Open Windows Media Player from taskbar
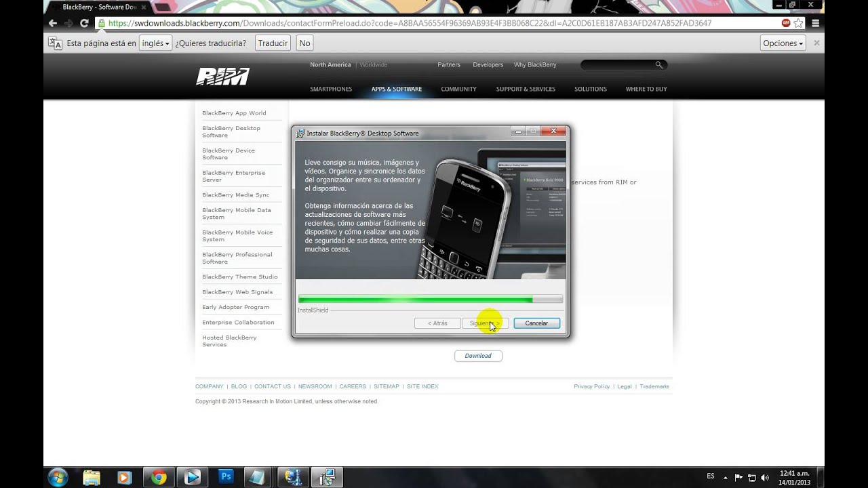The width and height of the screenshot is (868, 488). pos(124,477)
